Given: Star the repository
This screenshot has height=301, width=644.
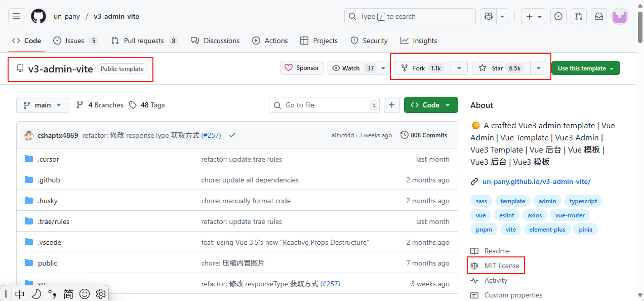Looking at the screenshot, I should (x=501, y=68).
